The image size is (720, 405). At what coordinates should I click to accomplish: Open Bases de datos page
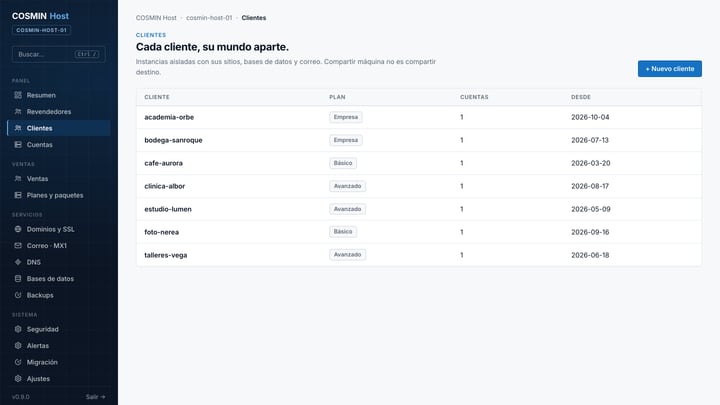click(x=59, y=279)
